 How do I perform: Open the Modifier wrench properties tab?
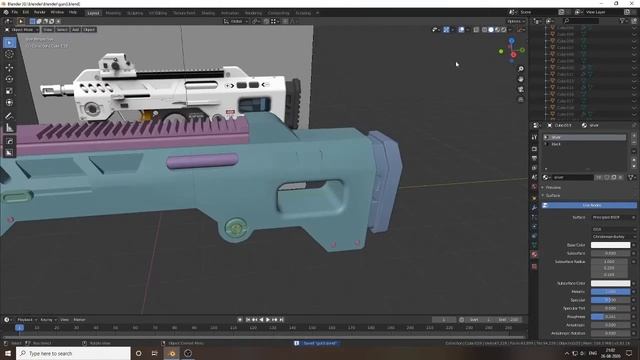click(534, 207)
